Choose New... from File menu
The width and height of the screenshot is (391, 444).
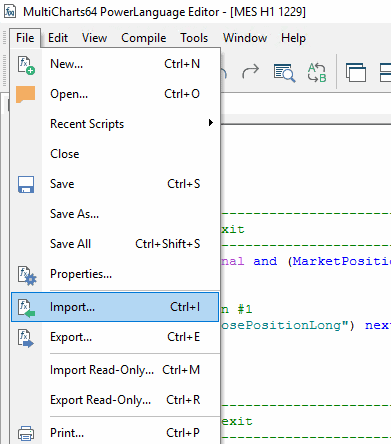(x=115, y=64)
